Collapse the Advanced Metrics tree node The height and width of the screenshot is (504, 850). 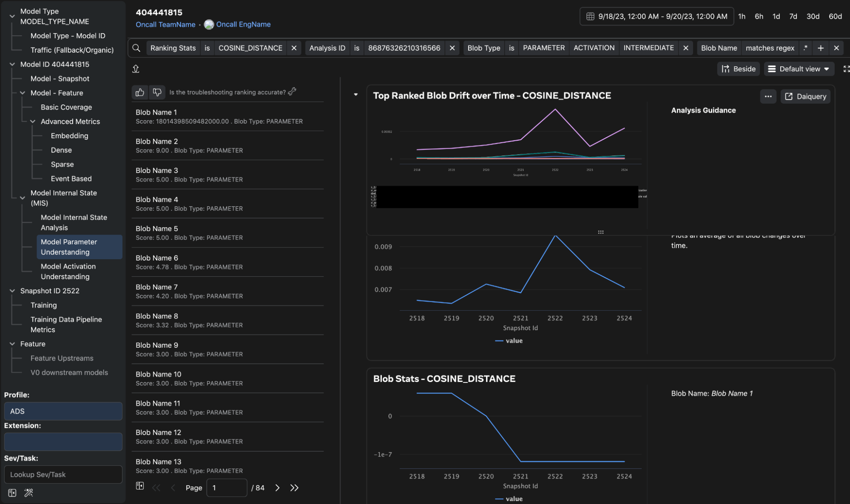point(33,122)
